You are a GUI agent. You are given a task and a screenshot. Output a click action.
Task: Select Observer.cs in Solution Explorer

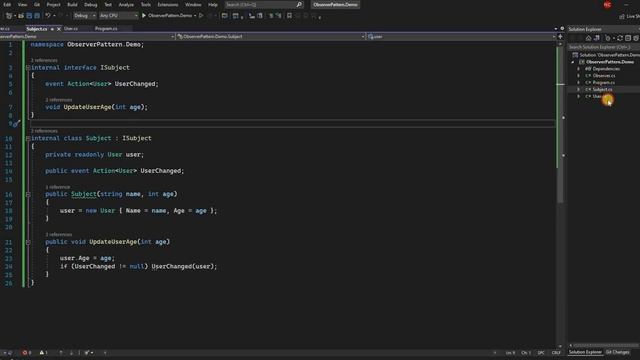pyautogui.click(x=604, y=76)
